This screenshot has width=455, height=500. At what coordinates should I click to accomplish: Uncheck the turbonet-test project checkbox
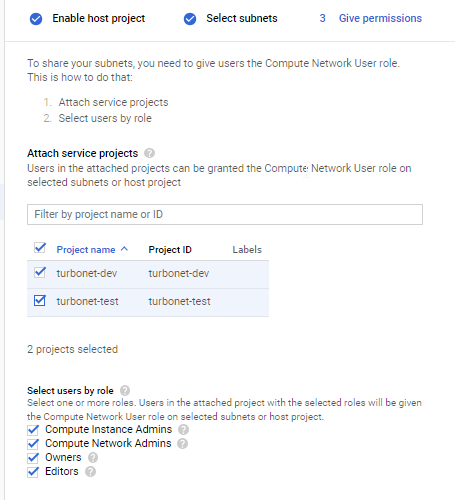click(x=40, y=301)
